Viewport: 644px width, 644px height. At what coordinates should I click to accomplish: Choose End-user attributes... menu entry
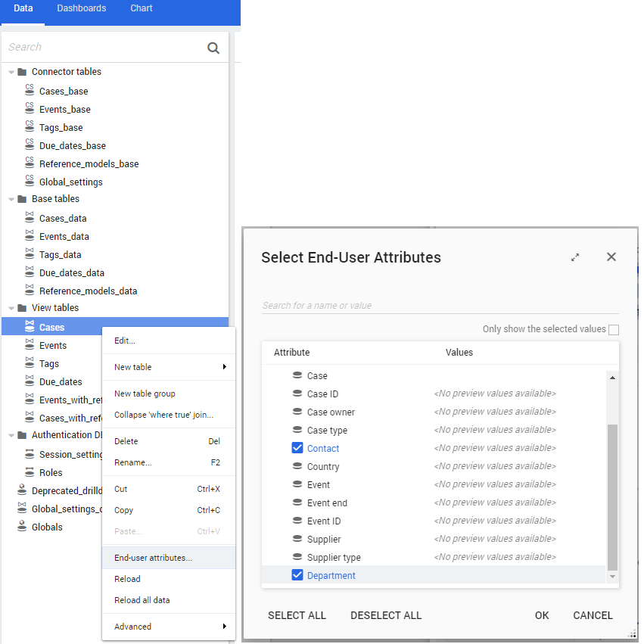(169, 558)
